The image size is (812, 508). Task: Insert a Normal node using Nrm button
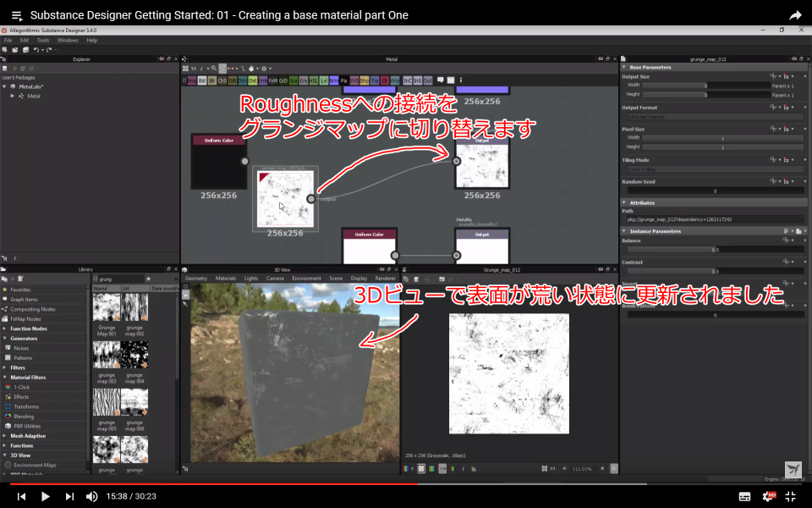point(334,80)
